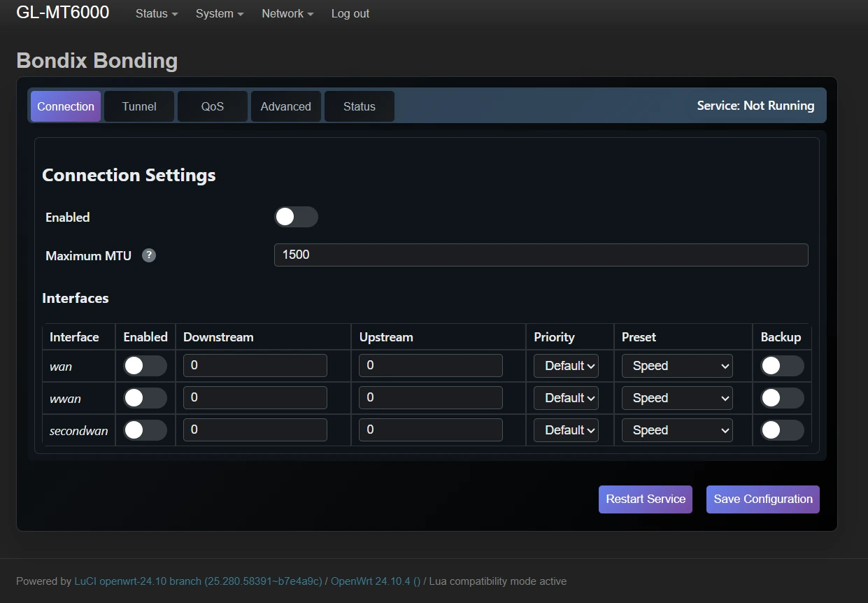Turn on Backup for secondwan
This screenshot has height=603, width=868.
[782, 430]
